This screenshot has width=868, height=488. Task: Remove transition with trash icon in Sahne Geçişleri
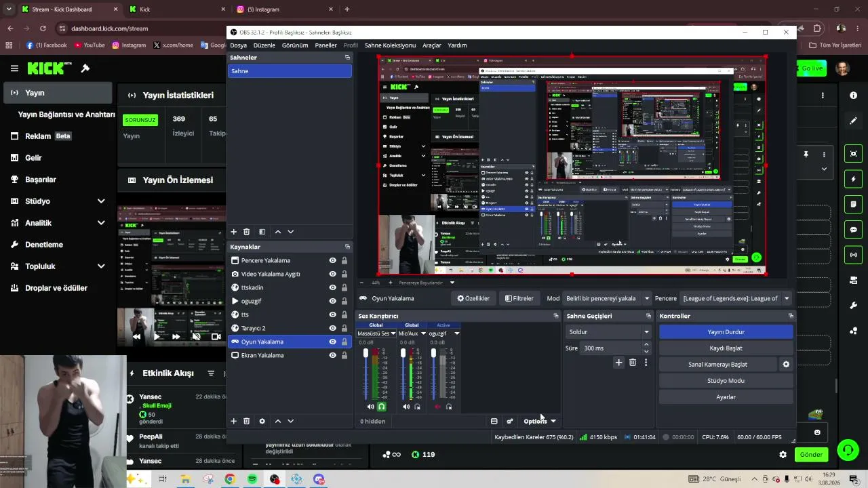[x=633, y=363]
